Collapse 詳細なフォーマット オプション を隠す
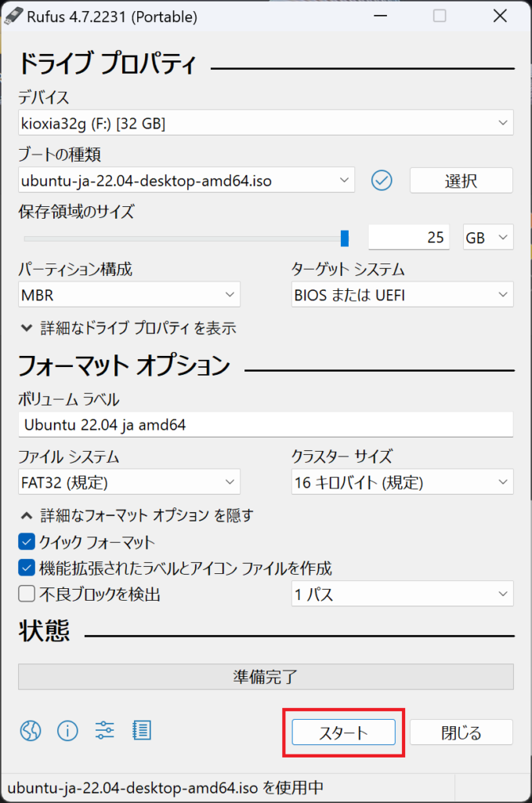Viewport: 532px width, 803px height. click(x=136, y=515)
